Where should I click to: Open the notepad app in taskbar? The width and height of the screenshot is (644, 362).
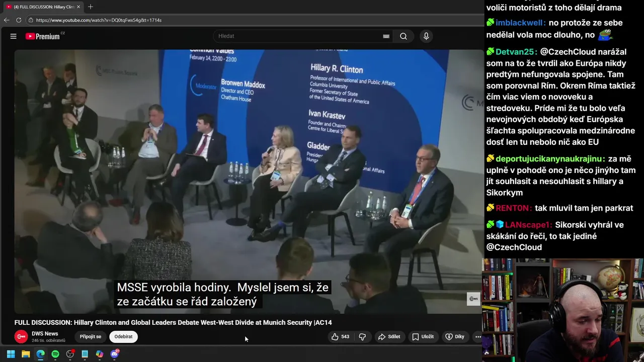point(85,354)
